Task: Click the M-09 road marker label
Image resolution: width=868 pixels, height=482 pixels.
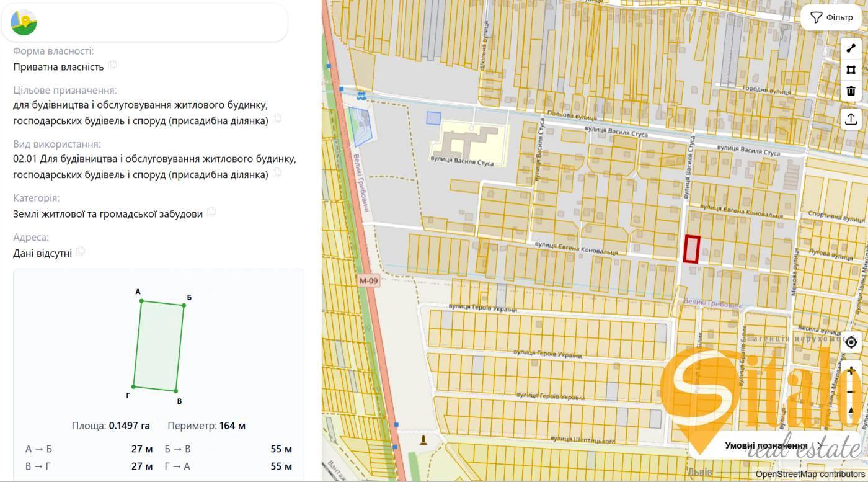Action: 368,281
